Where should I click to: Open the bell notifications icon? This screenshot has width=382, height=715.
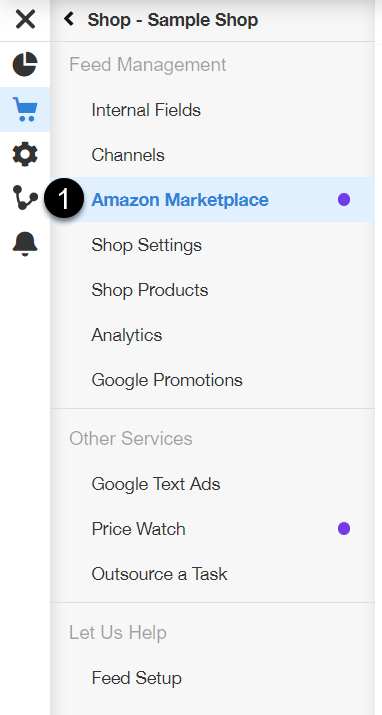tap(25, 244)
